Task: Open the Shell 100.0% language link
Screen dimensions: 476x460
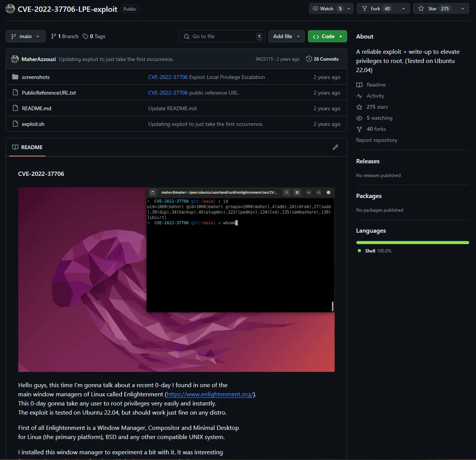Action: tap(375, 251)
